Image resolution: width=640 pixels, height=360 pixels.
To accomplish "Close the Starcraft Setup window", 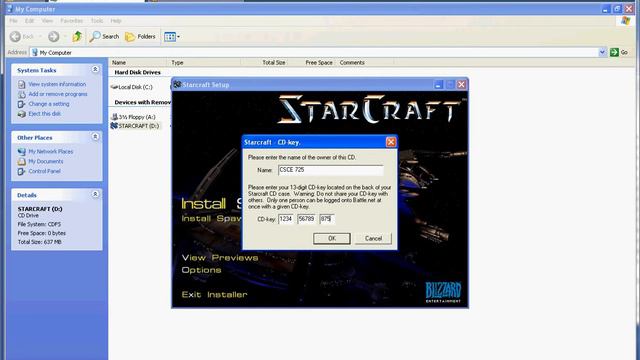I will 461,84.
